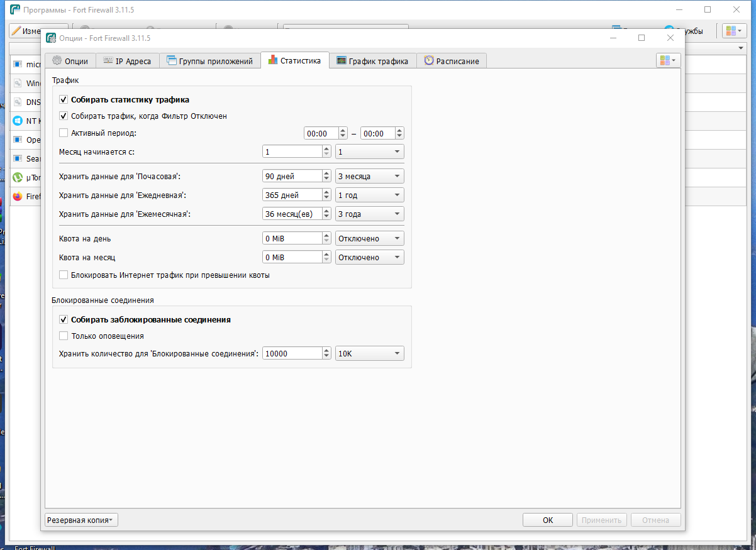
Task: Click the Ope row icon in programs list
Action: pos(18,140)
